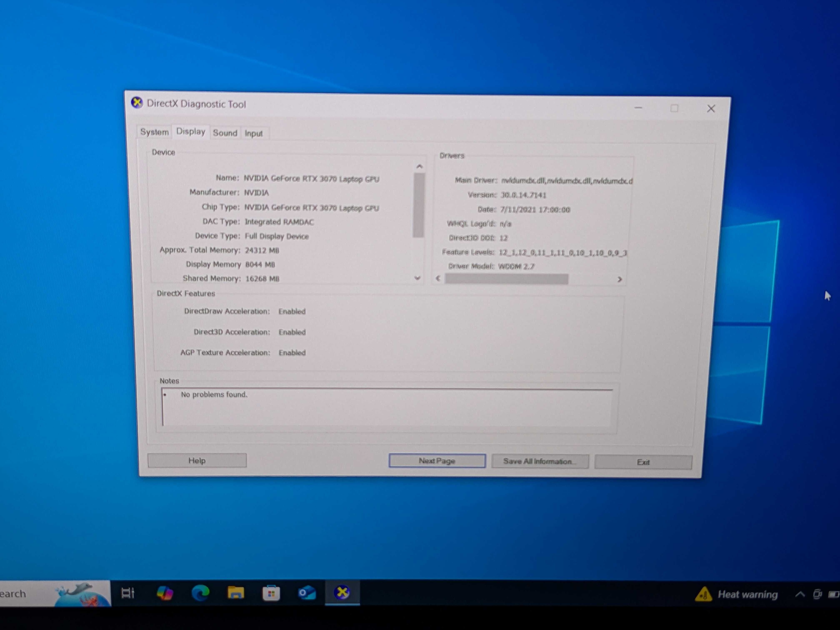Screen dimensions: 840x630
Task: Click the battery tray icon
Action: [x=834, y=594]
